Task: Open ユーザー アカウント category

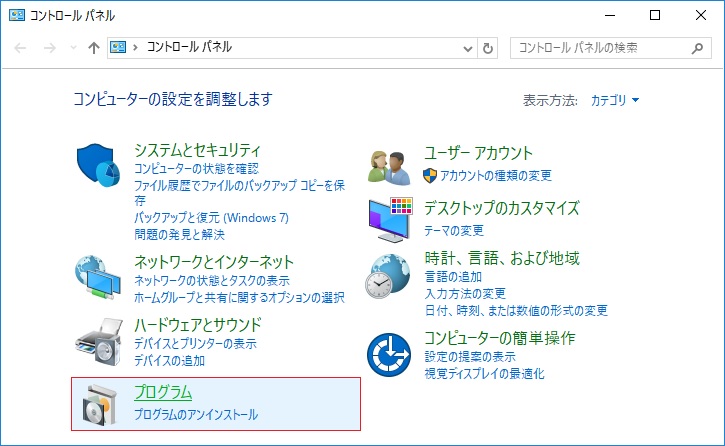Action: pyautogui.click(x=479, y=153)
